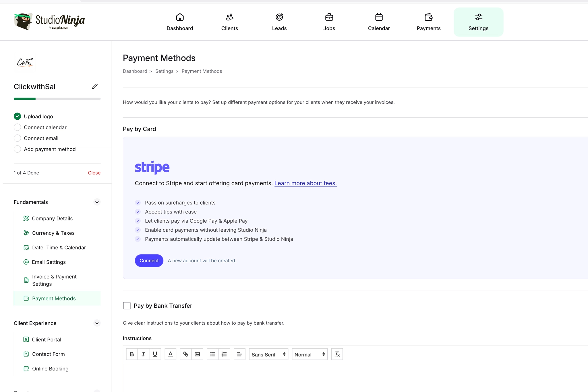The width and height of the screenshot is (588, 392).
Task: Click the "Accept tips with ease" text
Action: click(x=171, y=212)
